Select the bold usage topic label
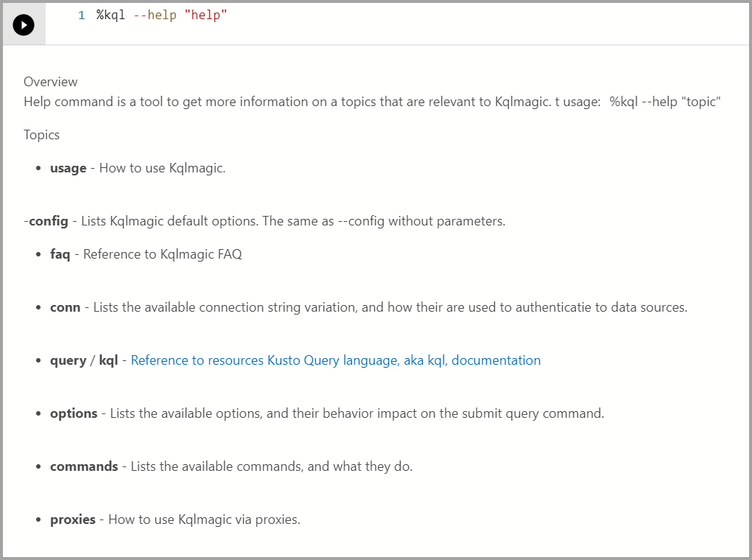 68,168
